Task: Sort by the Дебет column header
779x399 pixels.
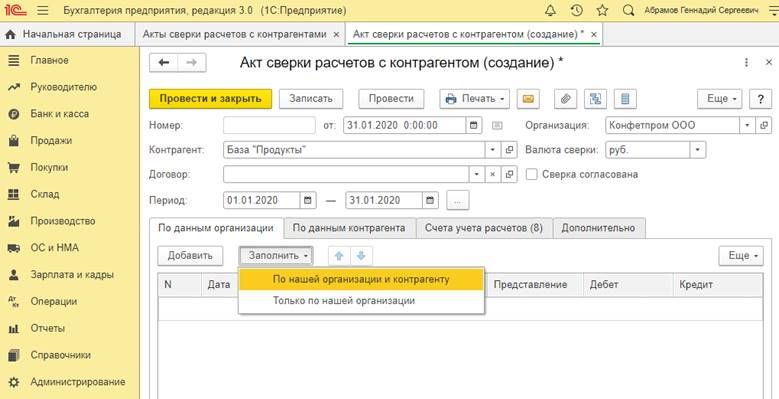Action: (x=628, y=285)
